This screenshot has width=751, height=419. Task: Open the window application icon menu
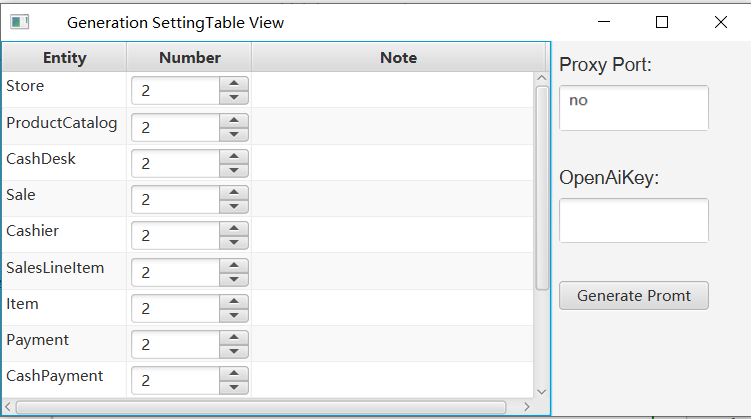pos(19,22)
